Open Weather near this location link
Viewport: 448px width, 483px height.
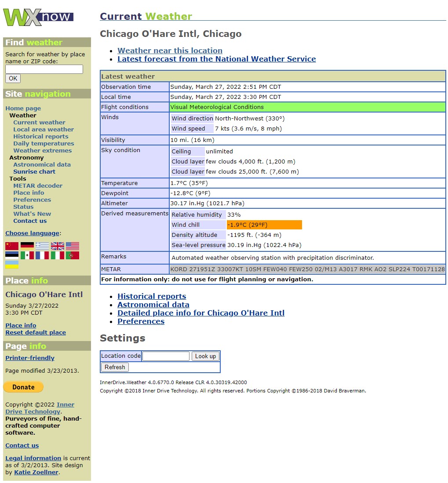point(170,51)
